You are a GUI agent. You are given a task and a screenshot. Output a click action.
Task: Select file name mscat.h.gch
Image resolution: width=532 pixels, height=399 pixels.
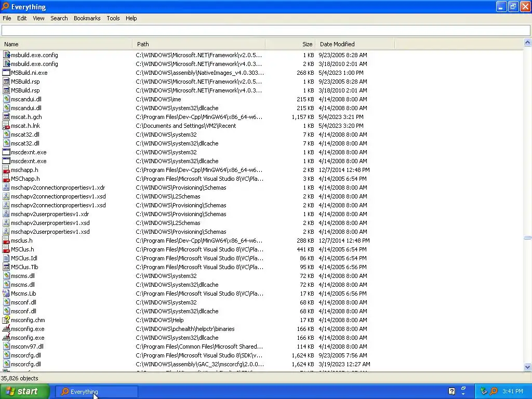(x=26, y=117)
